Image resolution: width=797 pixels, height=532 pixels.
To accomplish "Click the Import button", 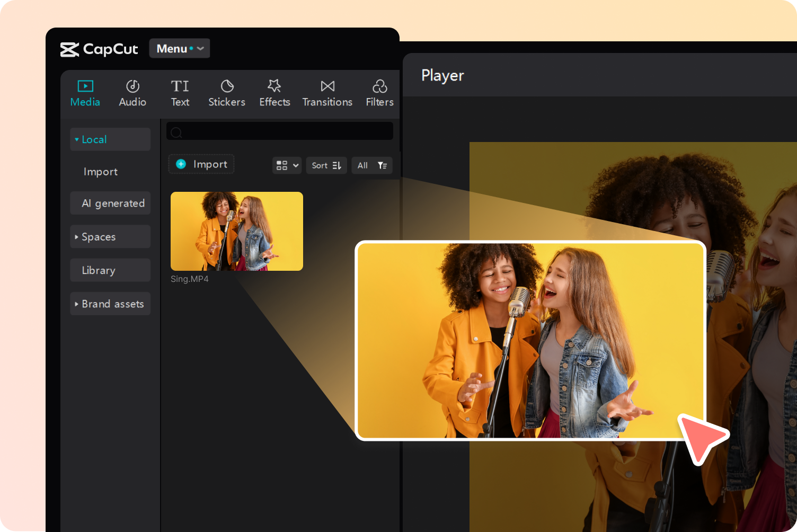I will (x=201, y=164).
